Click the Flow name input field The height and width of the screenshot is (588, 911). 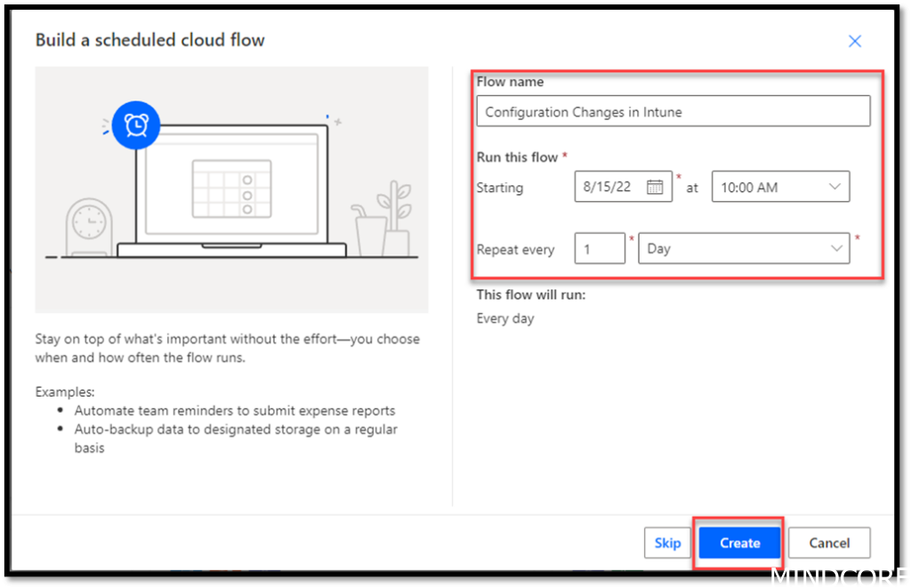click(x=673, y=111)
